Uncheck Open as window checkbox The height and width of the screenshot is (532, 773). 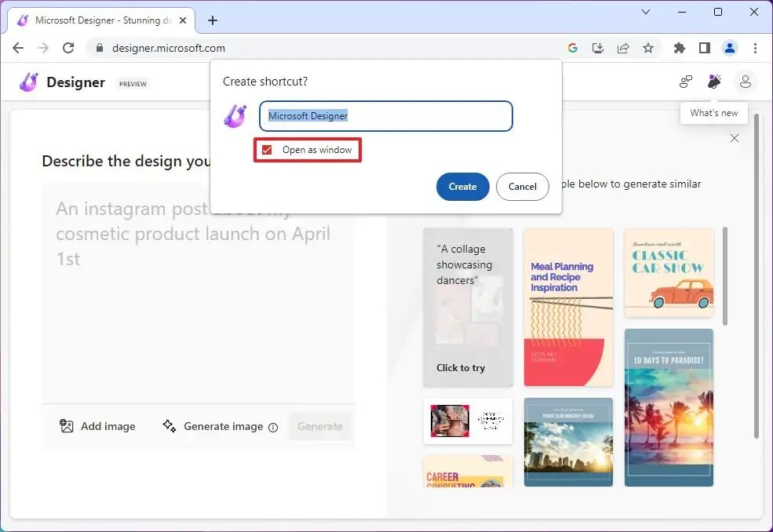[267, 150]
